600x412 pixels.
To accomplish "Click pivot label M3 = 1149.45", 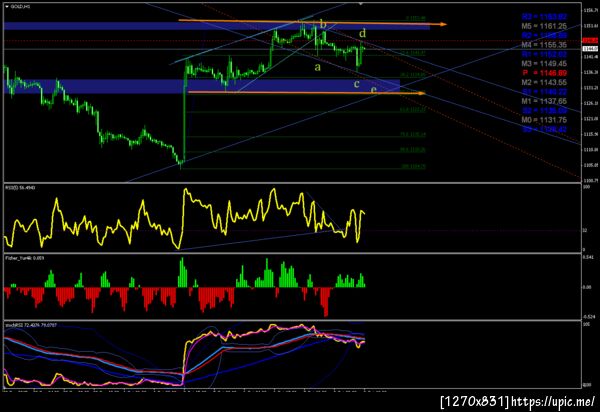I will pos(544,64).
